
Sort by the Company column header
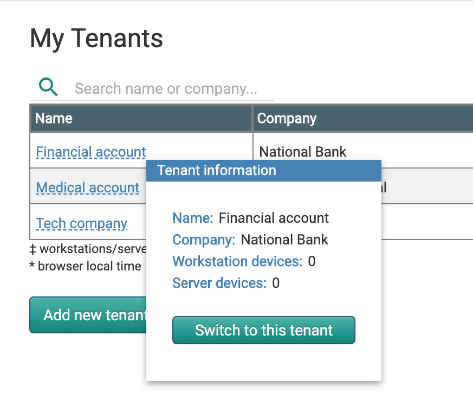363,118
